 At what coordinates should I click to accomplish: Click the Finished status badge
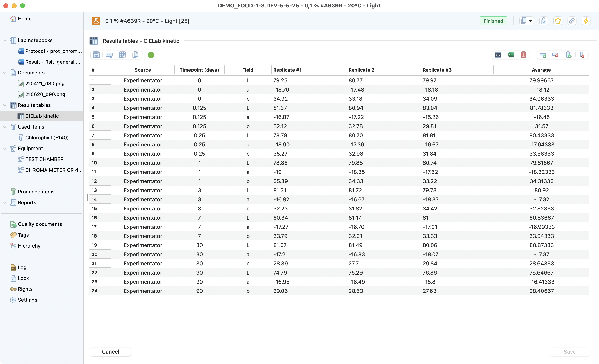493,21
